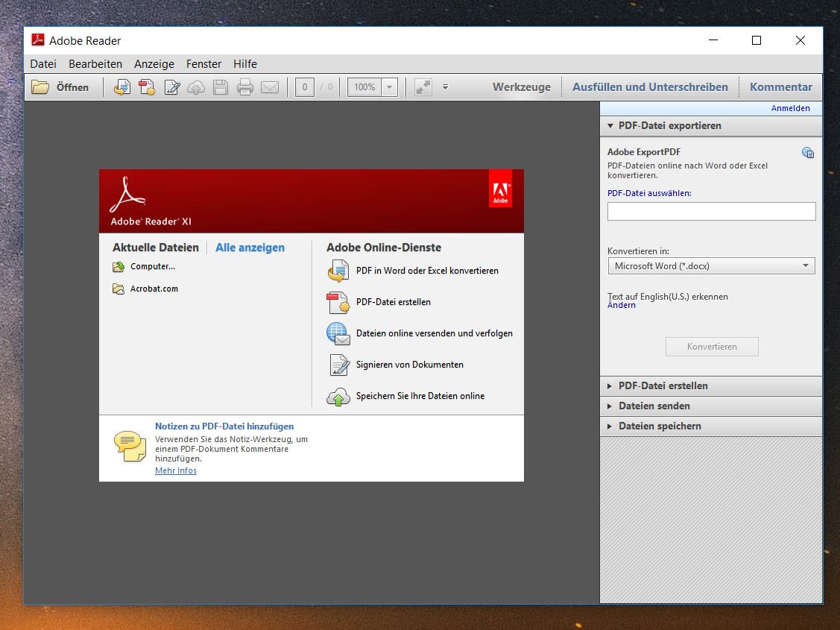Click the globe with envelope send icon
Screen dimensions: 840x630
pyautogui.click(x=338, y=334)
